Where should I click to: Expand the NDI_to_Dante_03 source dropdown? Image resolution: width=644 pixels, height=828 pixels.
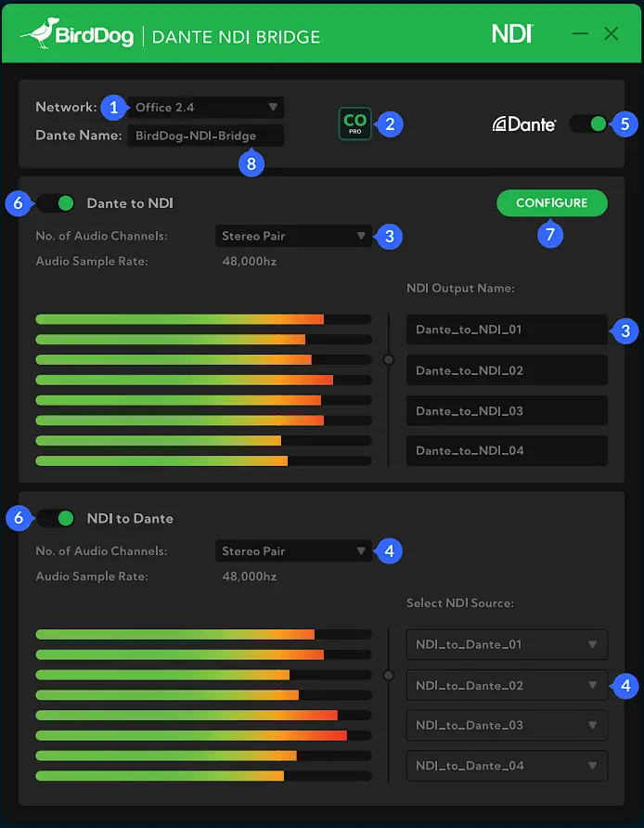[507, 725]
